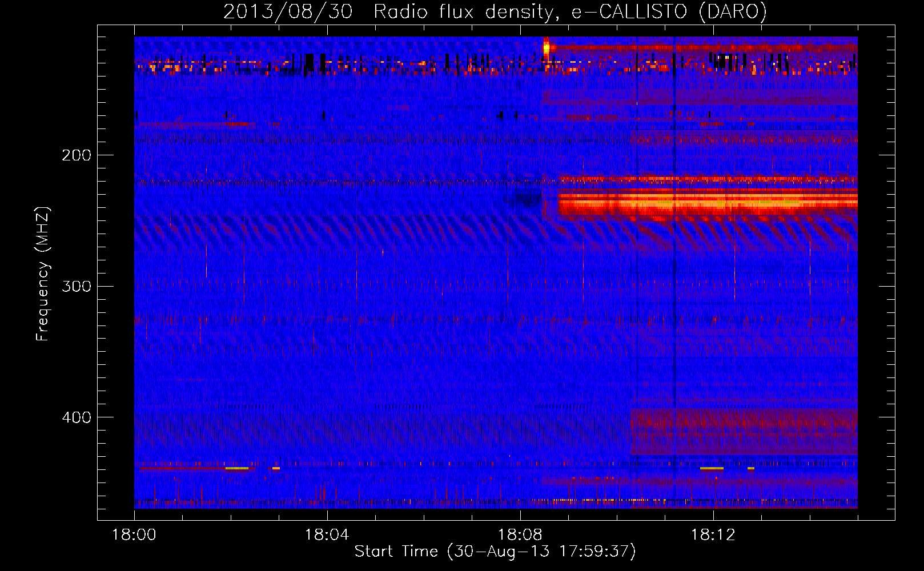
Task: Click the 18:04 time tick label
Action: (x=327, y=535)
